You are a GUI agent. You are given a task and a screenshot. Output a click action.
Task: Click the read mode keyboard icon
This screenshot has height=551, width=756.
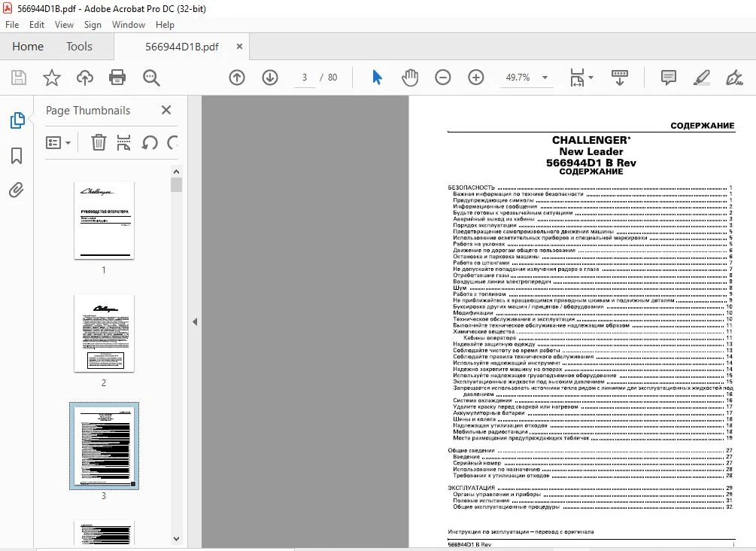coord(620,78)
